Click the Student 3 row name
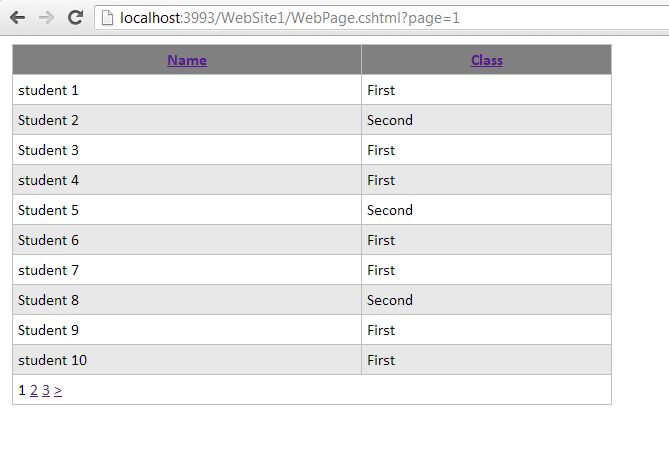The image size is (669, 453). pyautogui.click(x=48, y=150)
